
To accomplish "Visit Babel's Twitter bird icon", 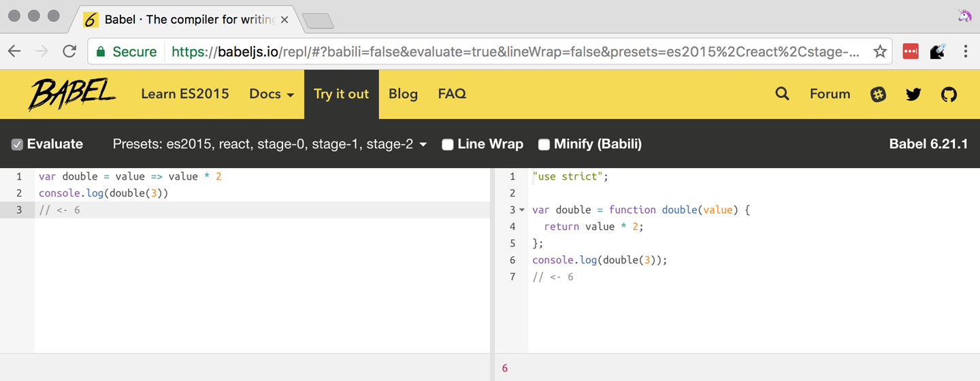I will (x=913, y=95).
